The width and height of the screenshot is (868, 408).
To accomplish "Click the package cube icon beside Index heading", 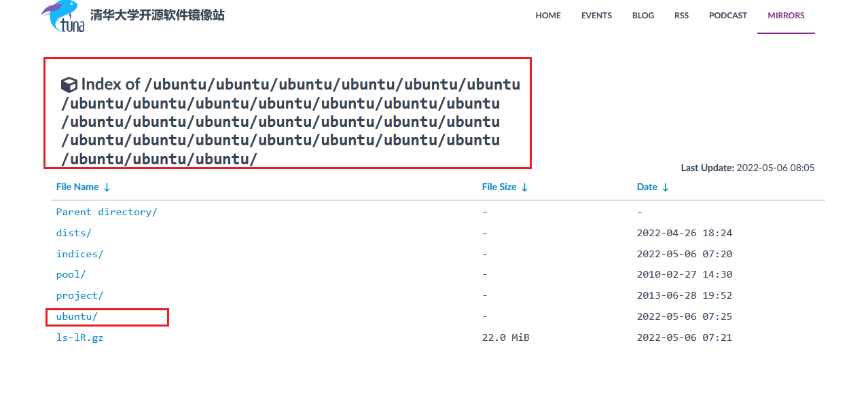I will (x=69, y=84).
